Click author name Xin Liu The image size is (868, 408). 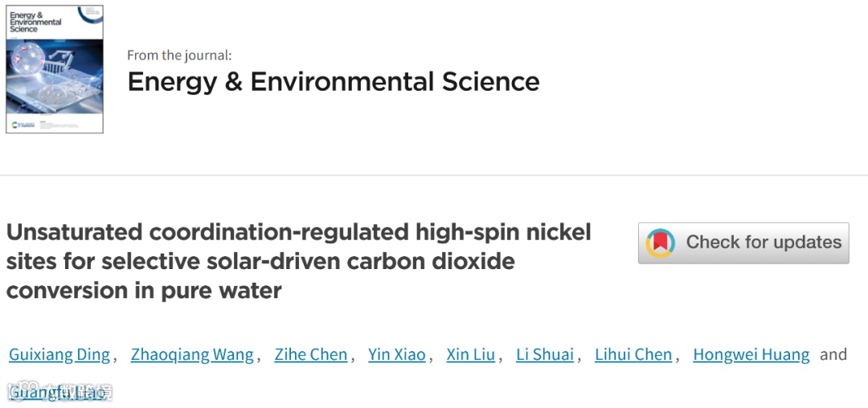pyautogui.click(x=471, y=354)
